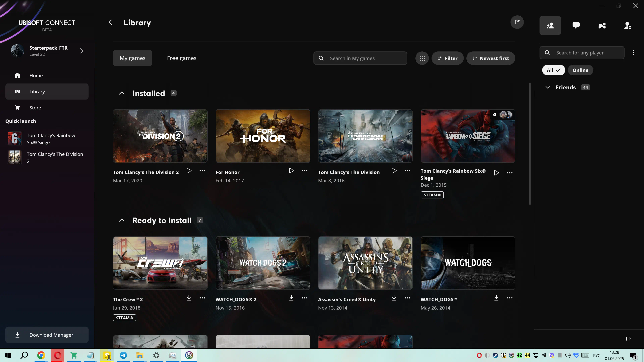Open the taskbar volume icon

coord(568,355)
